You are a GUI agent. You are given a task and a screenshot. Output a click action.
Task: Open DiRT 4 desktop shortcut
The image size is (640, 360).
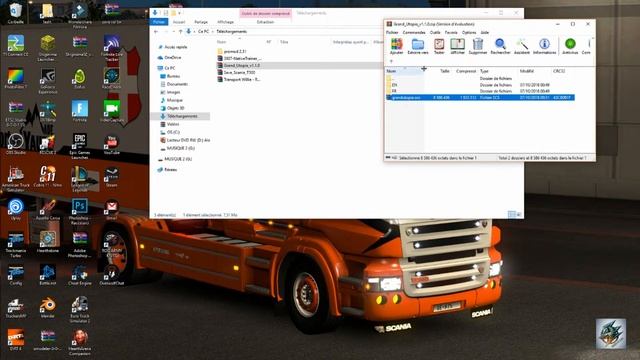click(16, 339)
